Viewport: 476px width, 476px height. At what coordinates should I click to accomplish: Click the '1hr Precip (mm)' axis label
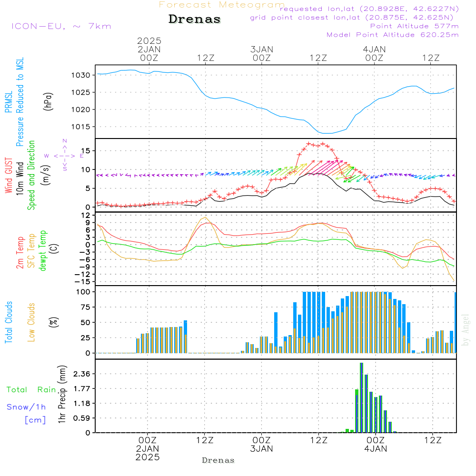point(62,394)
